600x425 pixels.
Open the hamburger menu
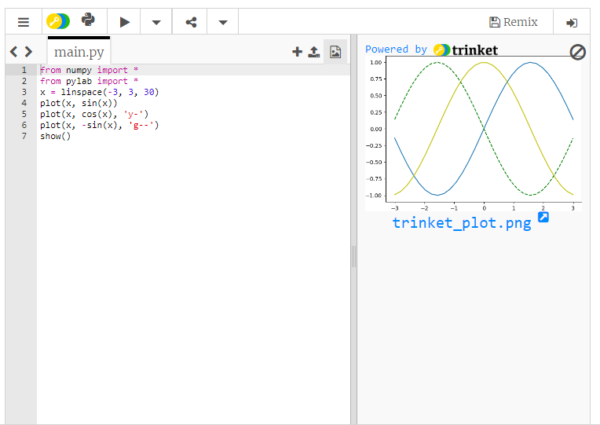[23, 22]
